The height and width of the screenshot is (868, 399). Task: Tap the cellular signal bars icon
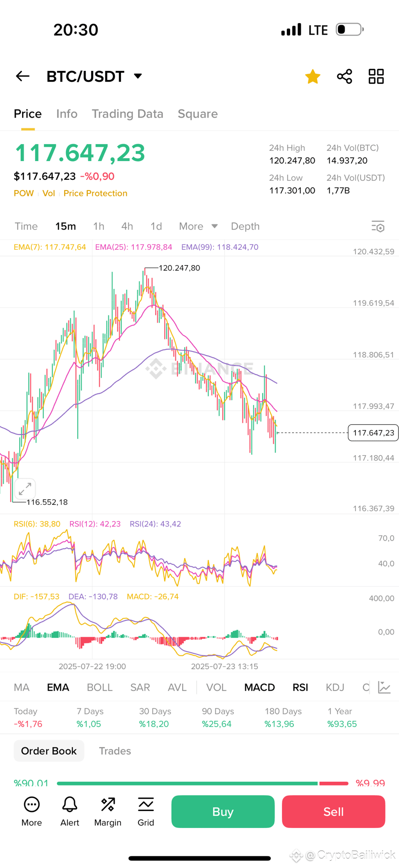coord(292,29)
